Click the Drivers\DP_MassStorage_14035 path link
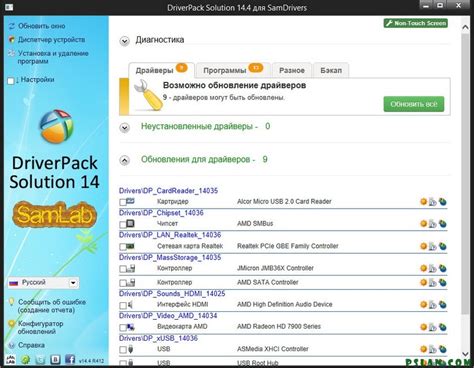The image size is (474, 368). pyautogui.click(x=170, y=257)
